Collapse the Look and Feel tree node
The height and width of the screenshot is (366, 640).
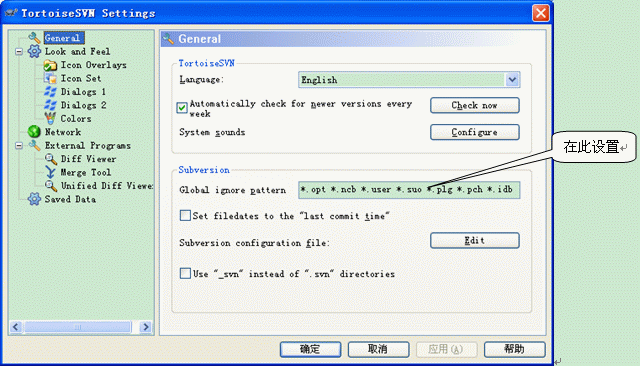[19, 52]
